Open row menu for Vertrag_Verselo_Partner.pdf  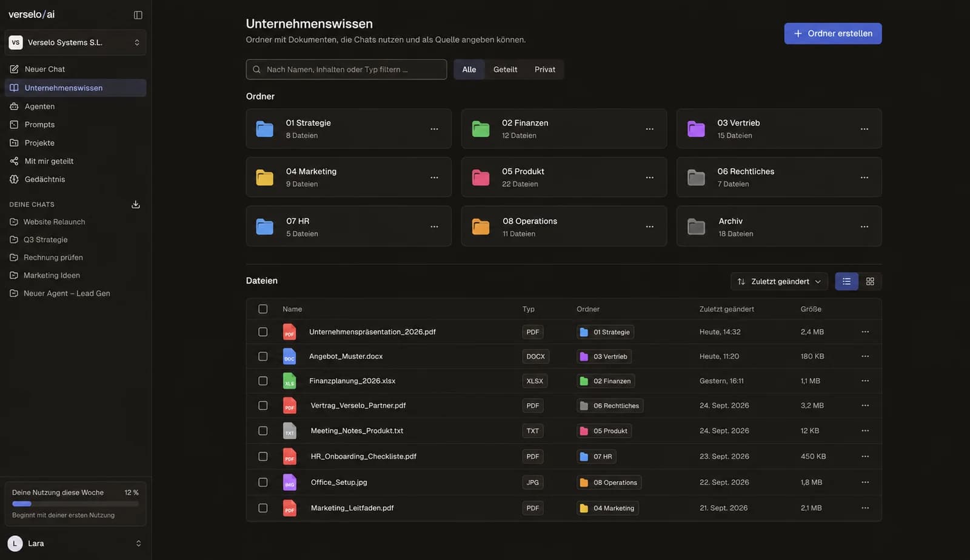(x=865, y=405)
